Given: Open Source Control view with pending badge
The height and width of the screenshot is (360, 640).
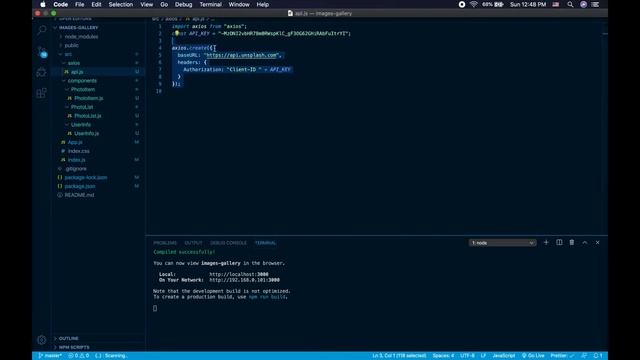Looking at the screenshot, I should pyautogui.click(x=42, y=52).
